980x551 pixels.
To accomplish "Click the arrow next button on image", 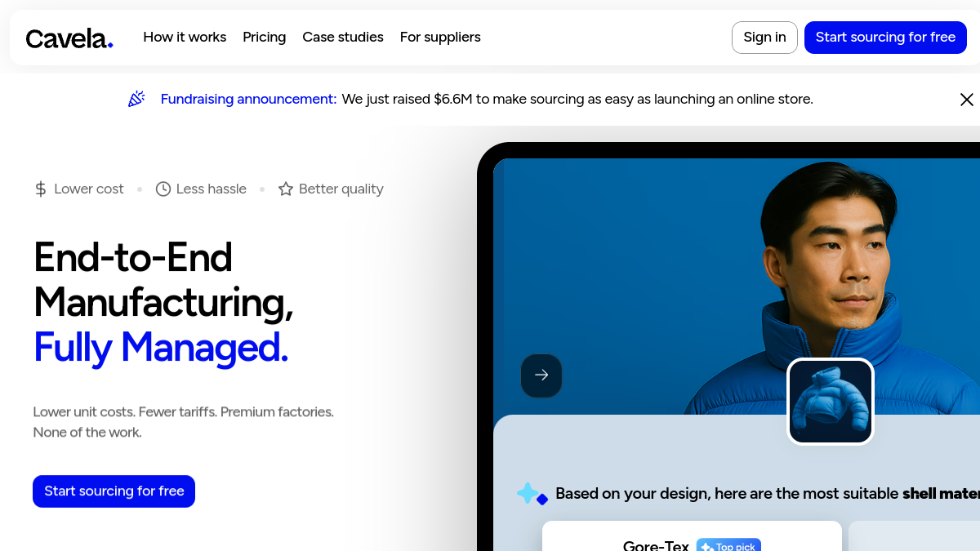I will [x=541, y=375].
